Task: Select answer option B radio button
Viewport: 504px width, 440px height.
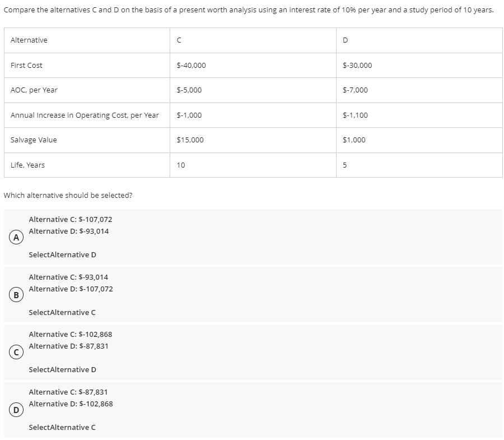Action: coord(16,295)
